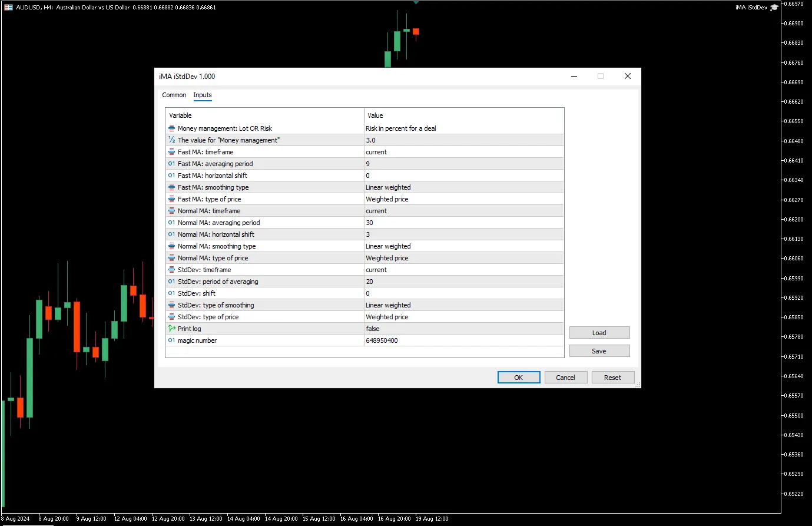Dismiss the dialog with Cancel
This screenshot has width=812, height=526.
click(x=566, y=378)
